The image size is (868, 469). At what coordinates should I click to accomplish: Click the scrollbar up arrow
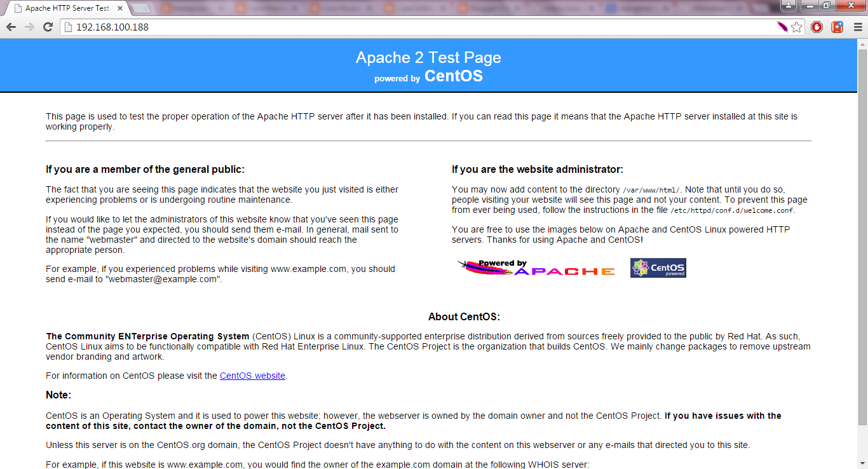862,44
